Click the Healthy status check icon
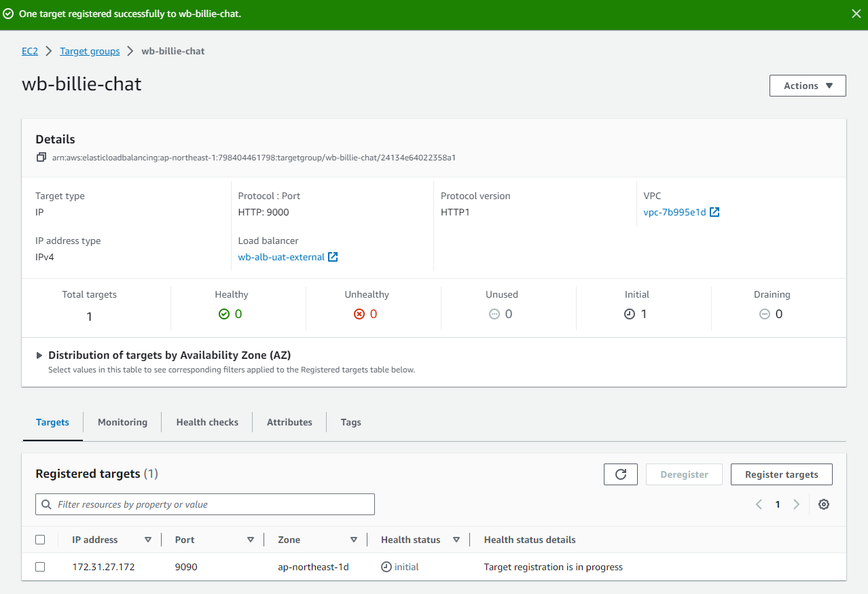This screenshot has height=594, width=868. point(224,314)
